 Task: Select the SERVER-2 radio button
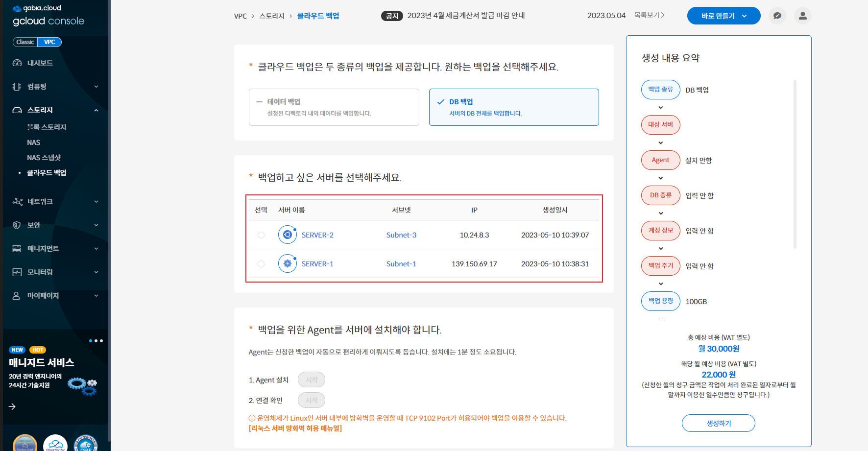tap(261, 235)
